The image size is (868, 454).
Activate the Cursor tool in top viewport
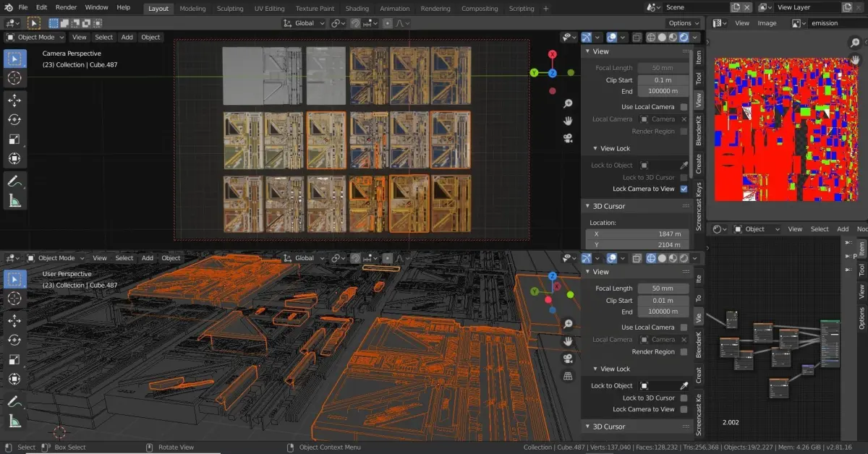(14, 77)
